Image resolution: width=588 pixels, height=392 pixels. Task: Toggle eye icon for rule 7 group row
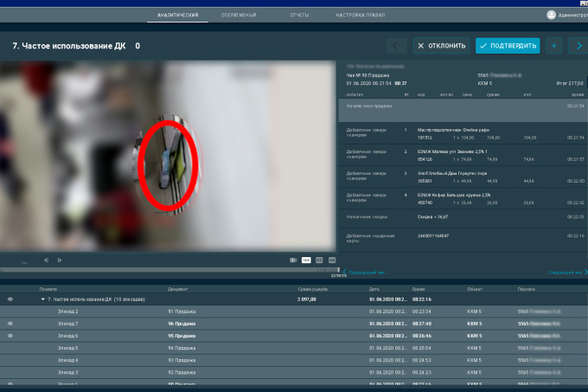10,299
